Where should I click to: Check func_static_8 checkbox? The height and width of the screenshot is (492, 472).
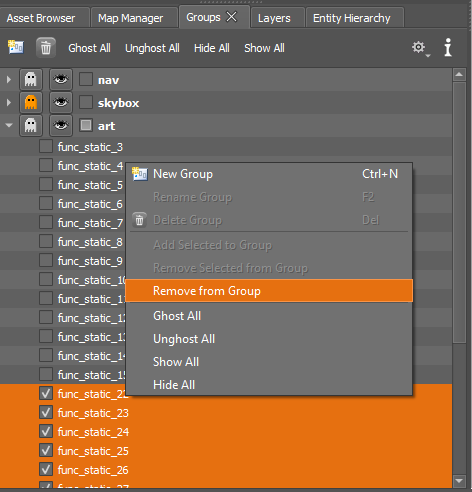pos(46,241)
